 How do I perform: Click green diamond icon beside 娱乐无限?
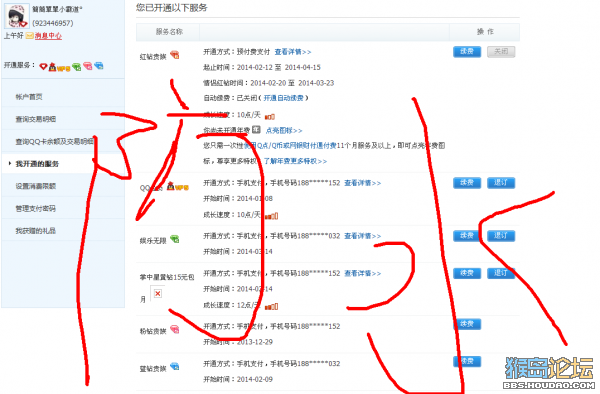[x=175, y=239]
